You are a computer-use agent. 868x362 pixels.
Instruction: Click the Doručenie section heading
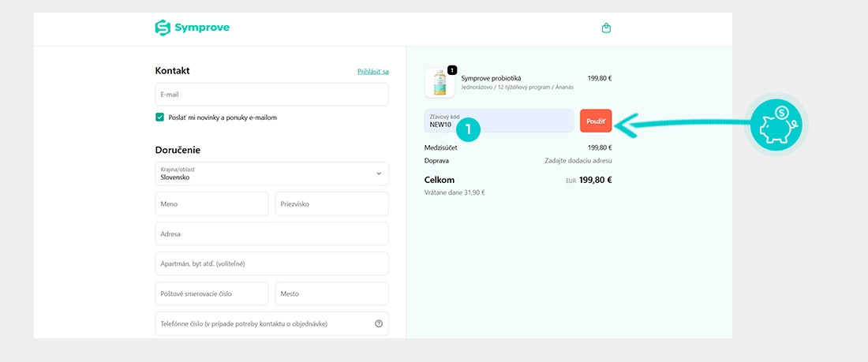pos(178,150)
